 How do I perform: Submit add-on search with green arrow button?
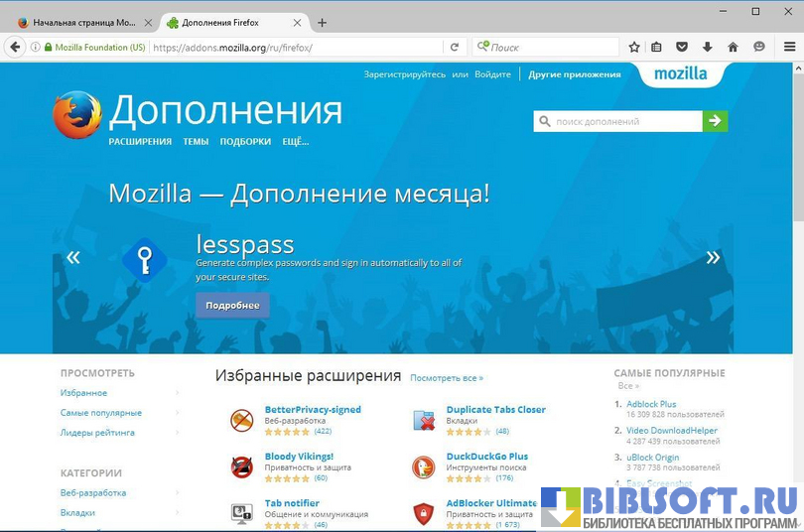(x=715, y=121)
